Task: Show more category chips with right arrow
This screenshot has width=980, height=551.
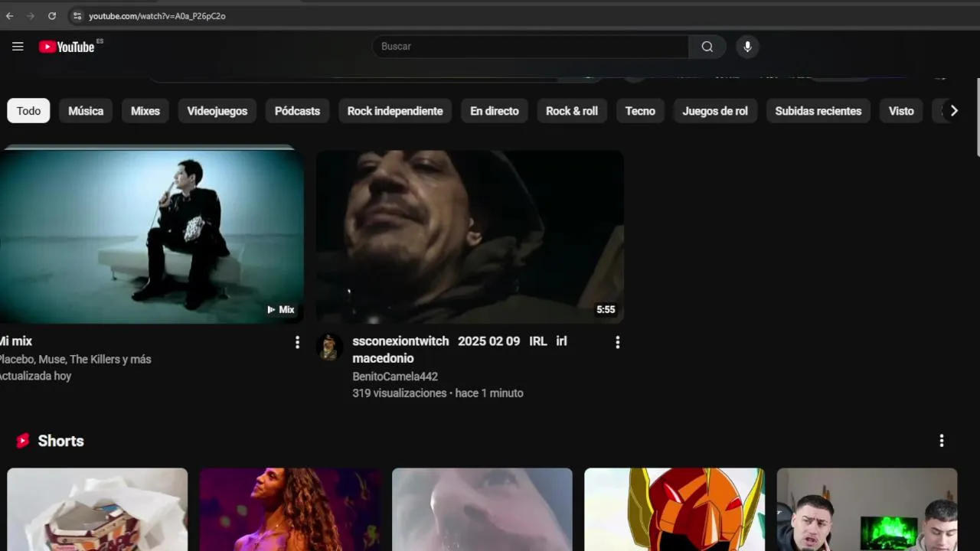Action: click(x=953, y=111)
